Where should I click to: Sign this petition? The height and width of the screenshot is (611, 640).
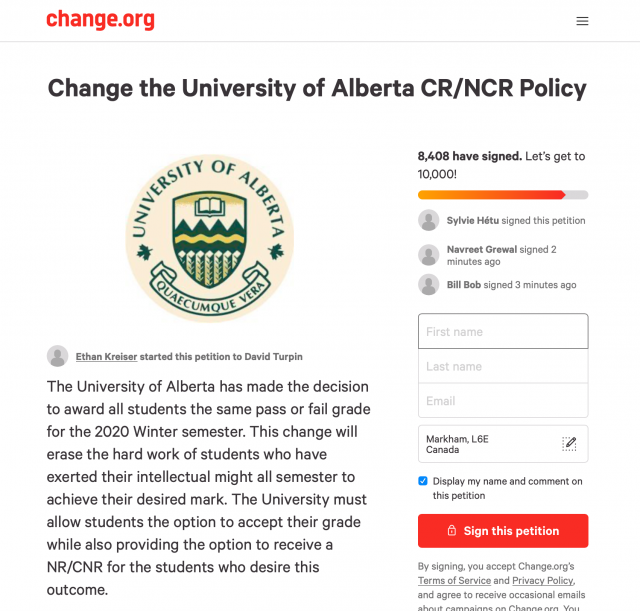point(503,531)
